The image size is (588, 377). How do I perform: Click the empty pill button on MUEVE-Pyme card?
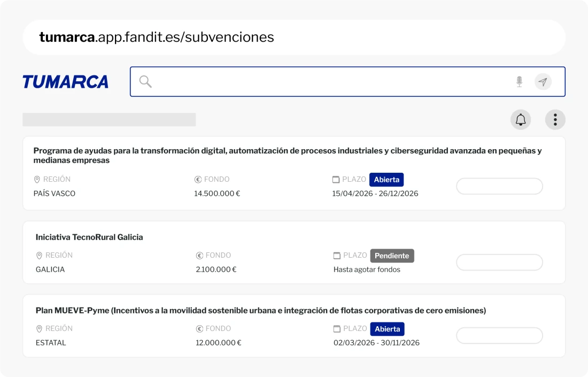tap(499, 335)
